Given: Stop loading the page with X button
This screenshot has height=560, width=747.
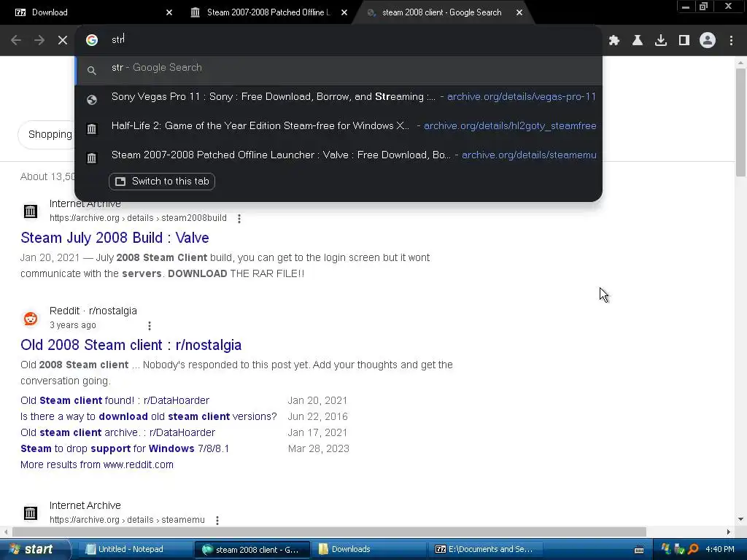Looking at the screenshot, I should (x=63, y=41).
